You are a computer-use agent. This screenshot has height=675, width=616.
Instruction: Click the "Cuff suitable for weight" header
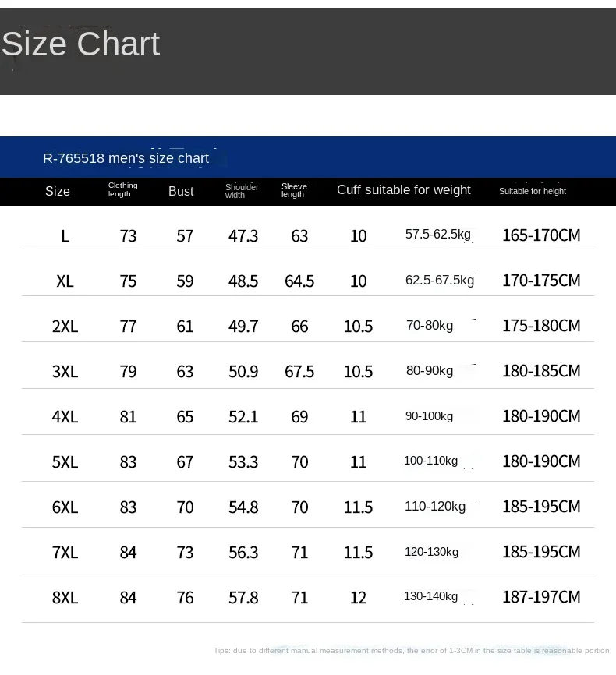pos(403,190)
